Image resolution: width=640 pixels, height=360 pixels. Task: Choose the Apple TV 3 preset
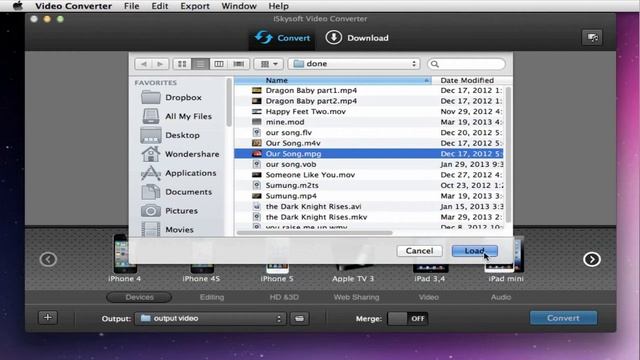(353, 273)
